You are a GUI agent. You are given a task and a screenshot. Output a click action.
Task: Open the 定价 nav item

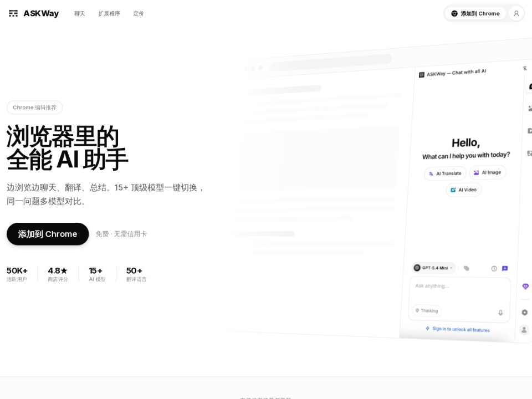tap(139, 13)
